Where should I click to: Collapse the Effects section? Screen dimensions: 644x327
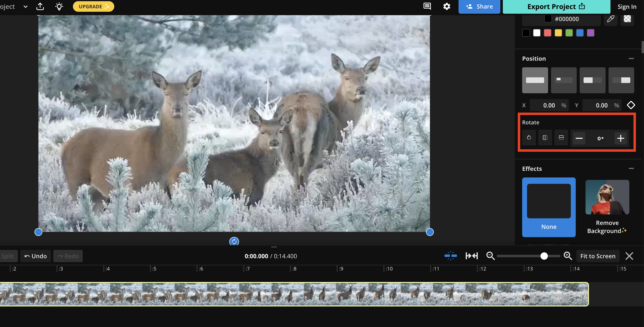point(631,168)
